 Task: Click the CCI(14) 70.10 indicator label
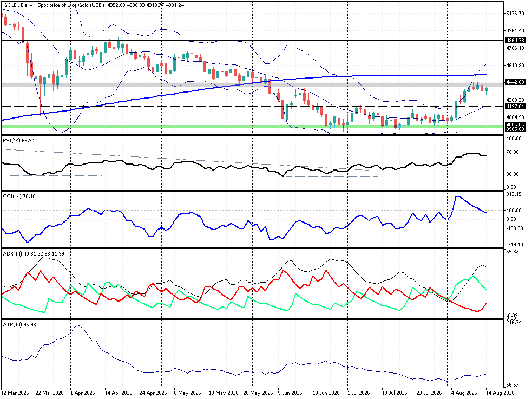pos(19,197)
